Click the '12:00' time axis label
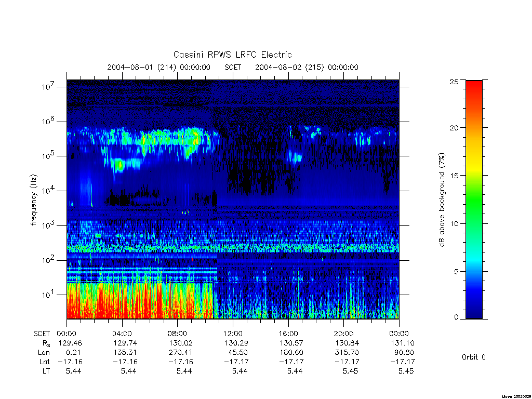This screenshot has height=399, width=532. coord(233,334)
